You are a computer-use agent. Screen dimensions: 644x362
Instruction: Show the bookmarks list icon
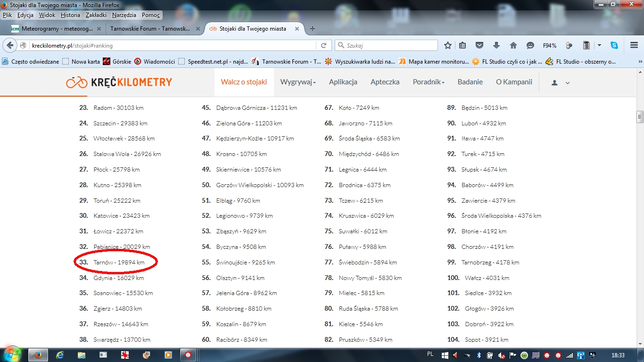tap(462, 46)
